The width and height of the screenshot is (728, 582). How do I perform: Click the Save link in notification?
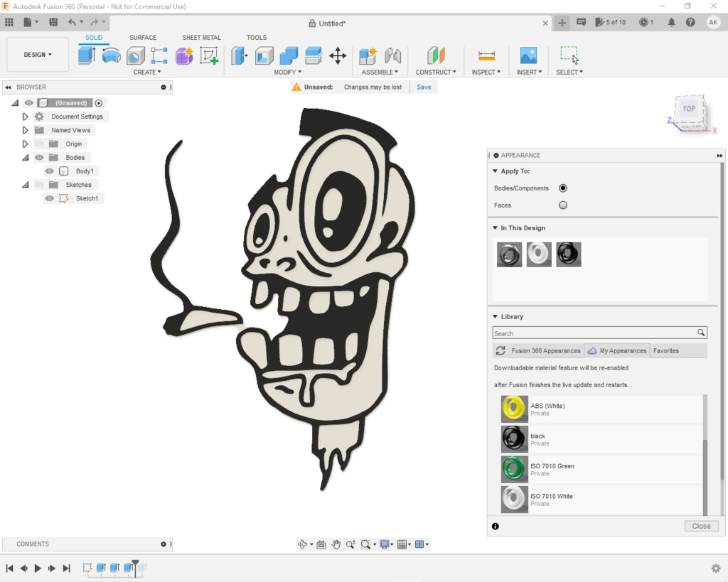[424, 87]
